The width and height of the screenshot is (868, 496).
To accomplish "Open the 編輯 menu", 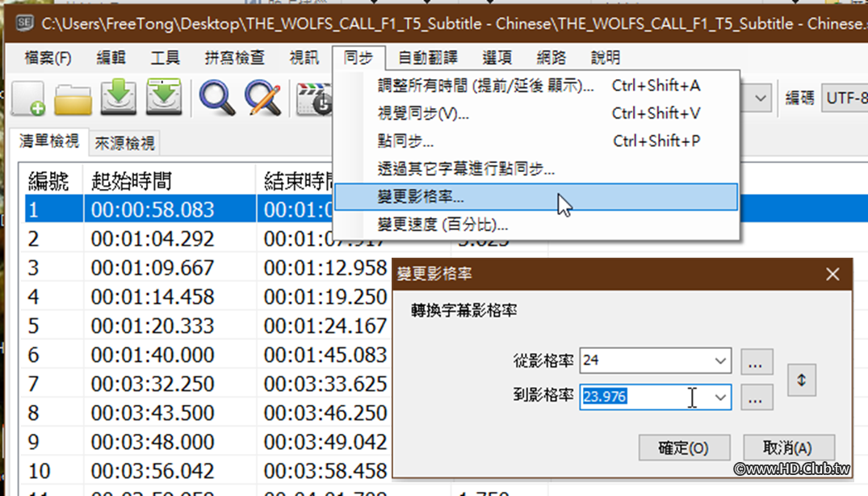I will coord(111,57).
